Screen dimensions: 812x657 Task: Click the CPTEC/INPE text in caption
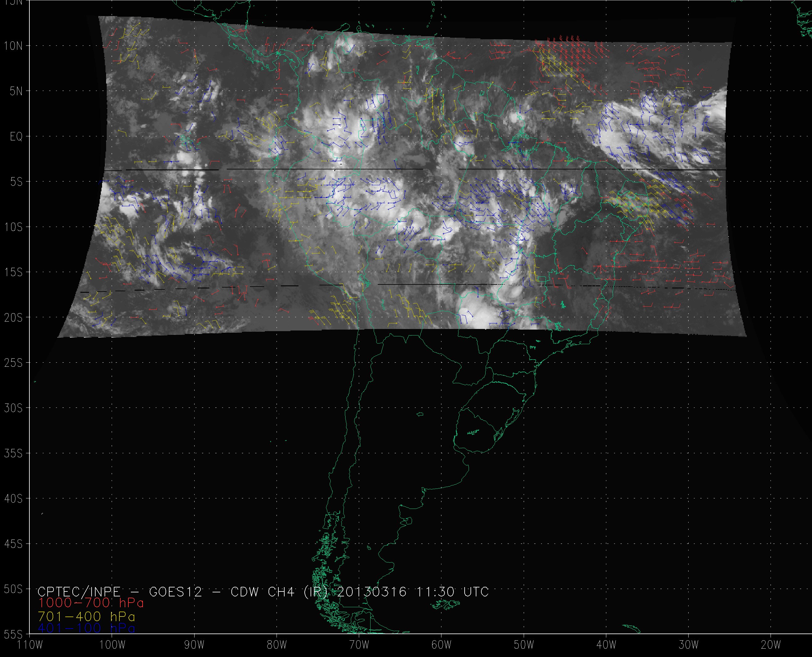tap(79, 591)
